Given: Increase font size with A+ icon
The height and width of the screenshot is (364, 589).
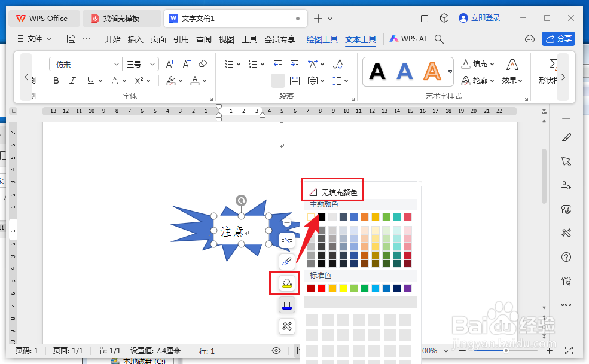Looking at the screenshot, I should tap(170, 64).
